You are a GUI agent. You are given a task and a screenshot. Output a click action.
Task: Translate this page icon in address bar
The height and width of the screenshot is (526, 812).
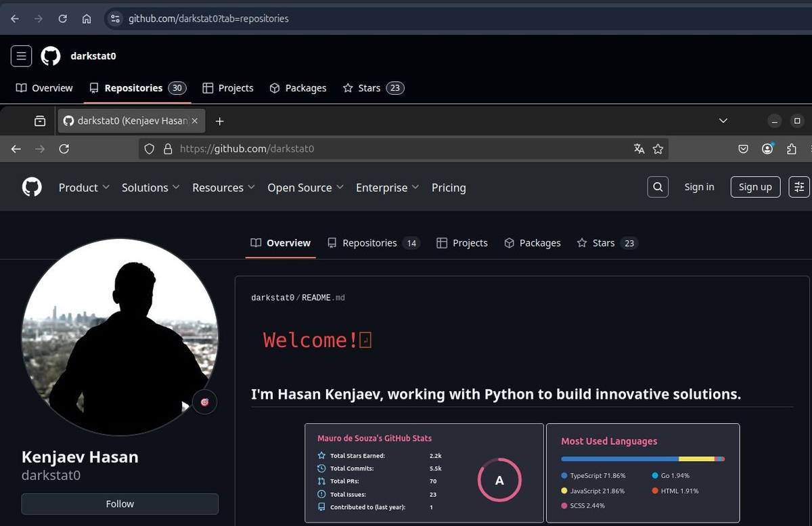[639, 149]
